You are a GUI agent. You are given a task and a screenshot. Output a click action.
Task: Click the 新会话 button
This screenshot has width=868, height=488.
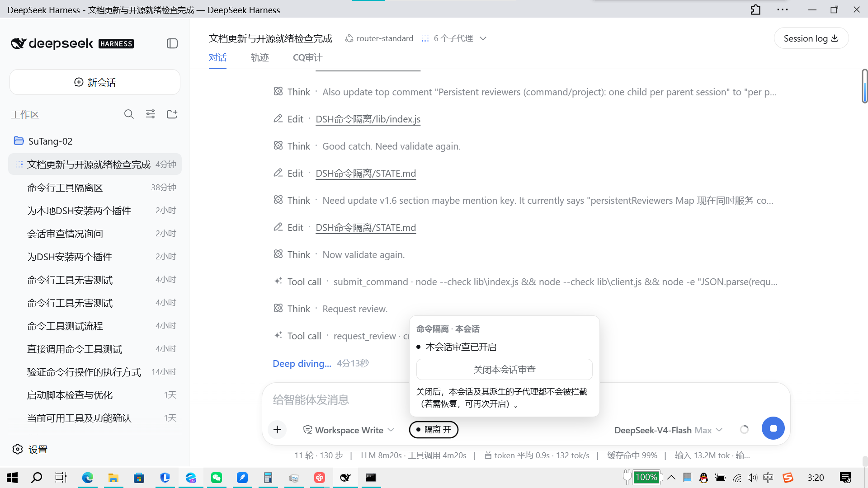95,82
